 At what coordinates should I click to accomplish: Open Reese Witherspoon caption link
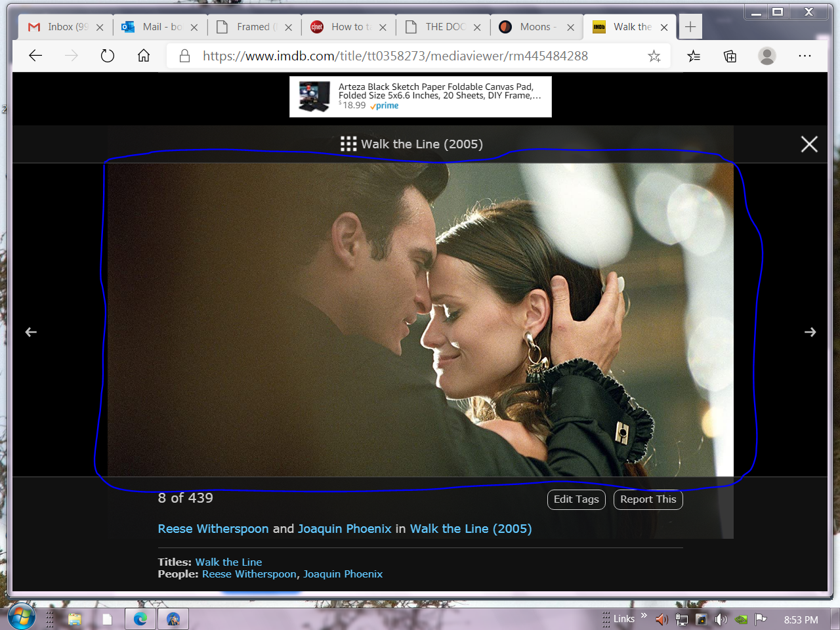[x=213, y=529]
